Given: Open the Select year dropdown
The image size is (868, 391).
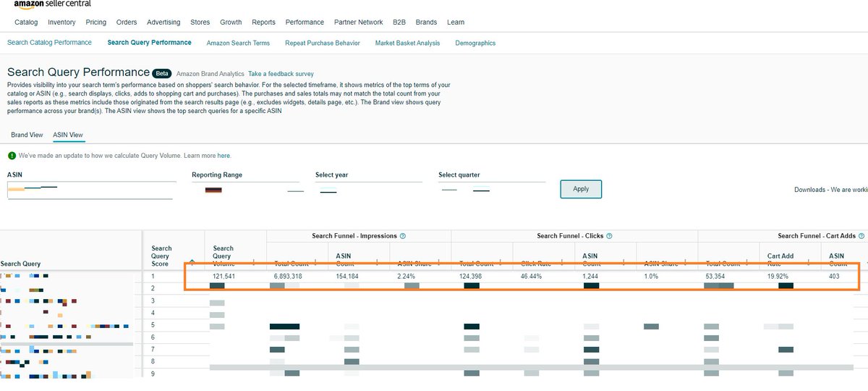Looking at the screenshot, I should (369, 190).
